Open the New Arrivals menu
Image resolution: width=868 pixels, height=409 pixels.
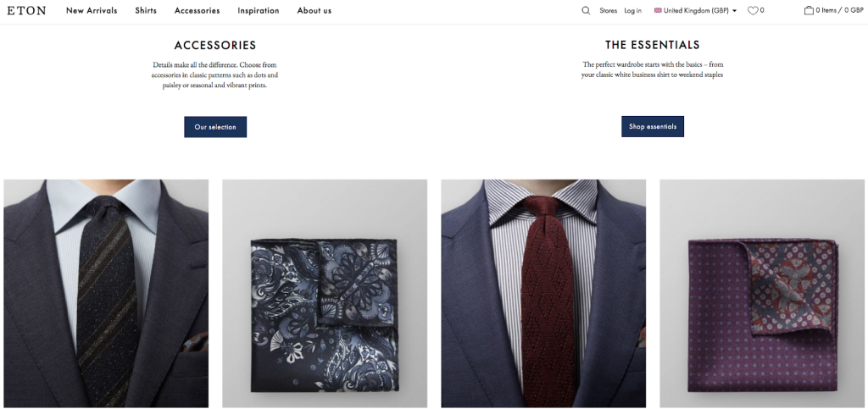tap(92, 10)
